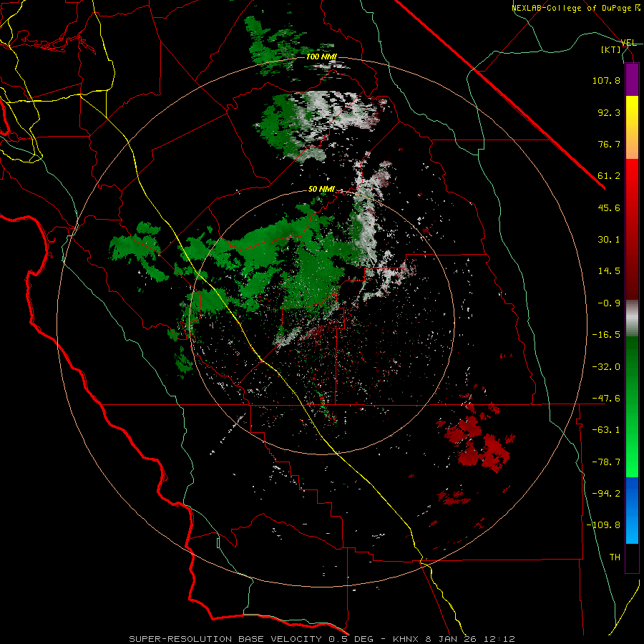Click the -47.6 value on velocity scale

click(606, 399)
